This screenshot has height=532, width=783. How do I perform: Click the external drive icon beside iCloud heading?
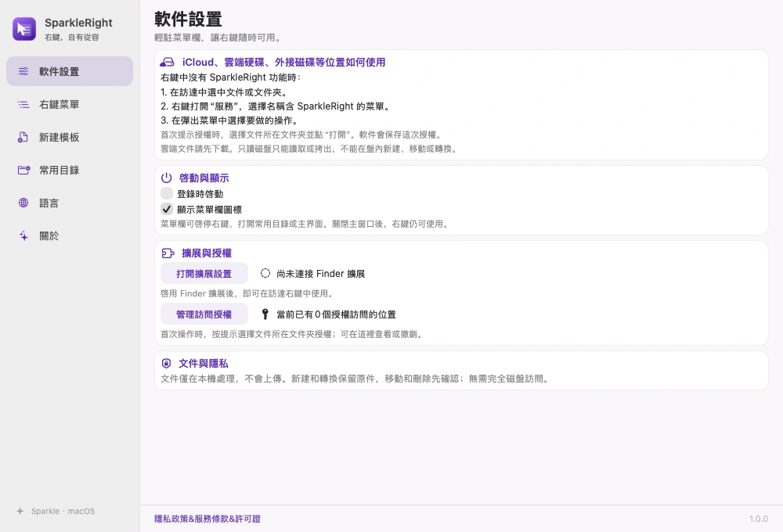pos(167,62)
